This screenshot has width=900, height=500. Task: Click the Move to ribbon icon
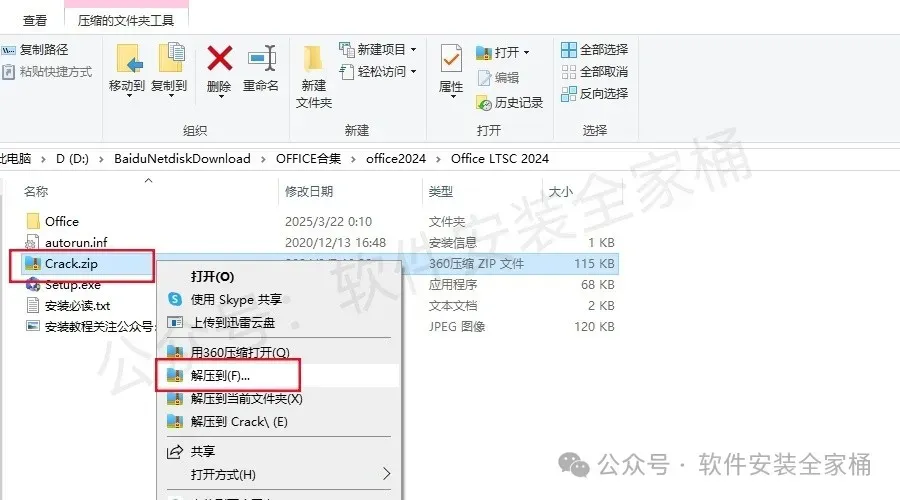coord(129,59)
